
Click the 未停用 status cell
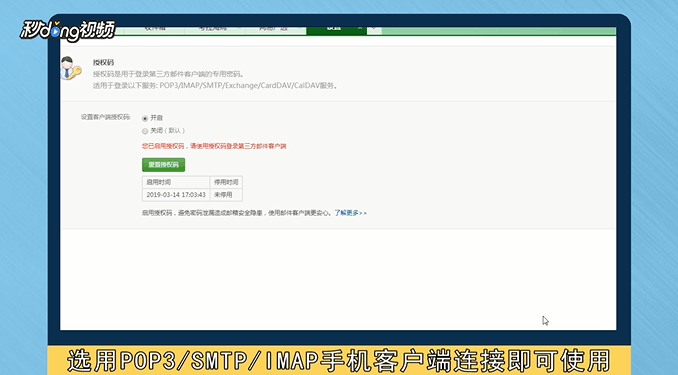pos(226,195)
